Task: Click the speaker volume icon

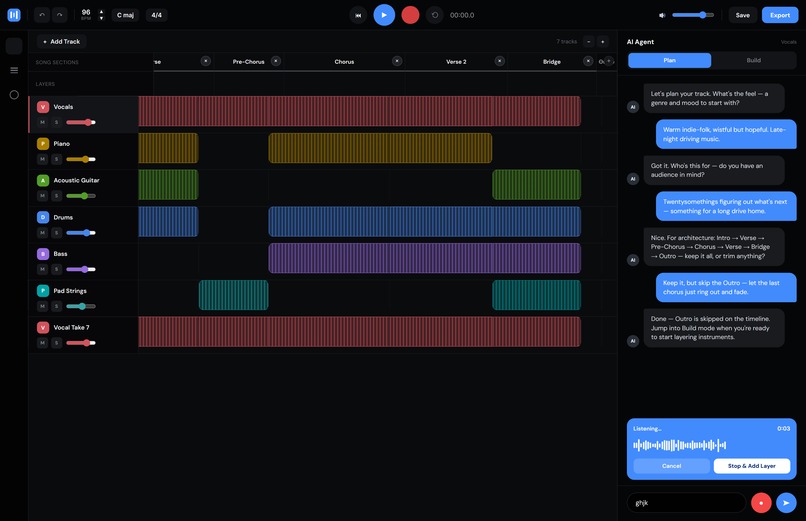Action: (663, 15)
